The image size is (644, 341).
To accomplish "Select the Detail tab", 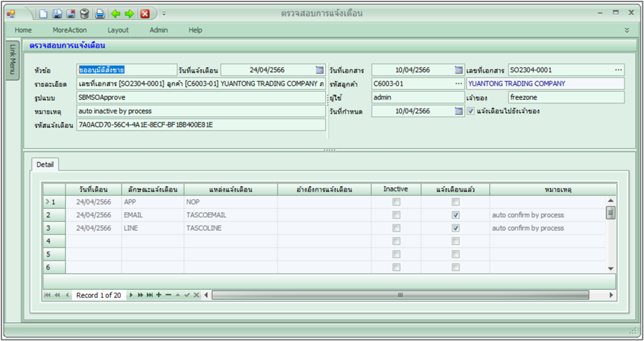I will pyautogui.click(x=45, y=165).
